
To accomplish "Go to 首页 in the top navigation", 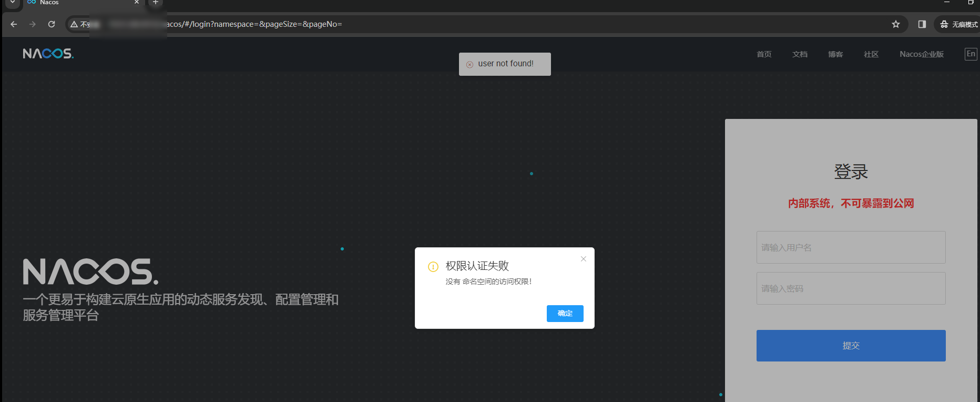I will (x=764, y=54).
